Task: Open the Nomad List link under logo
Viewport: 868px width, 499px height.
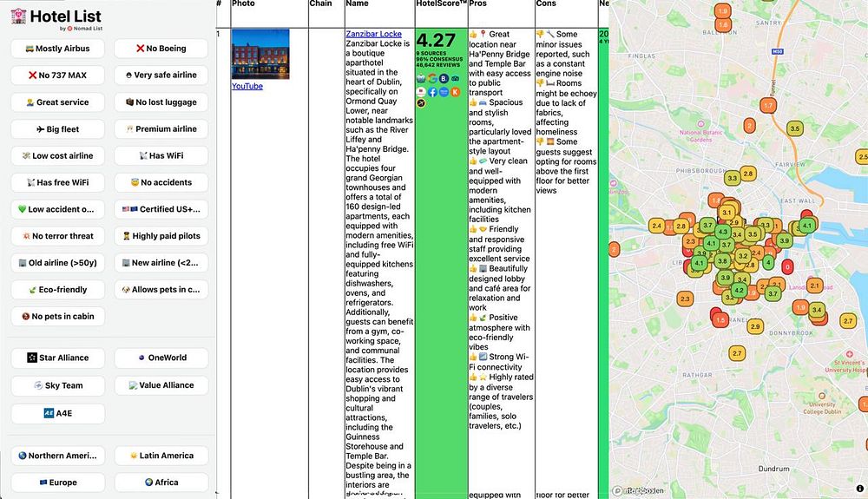Action: pyautogui.click(x=84, y=29)
